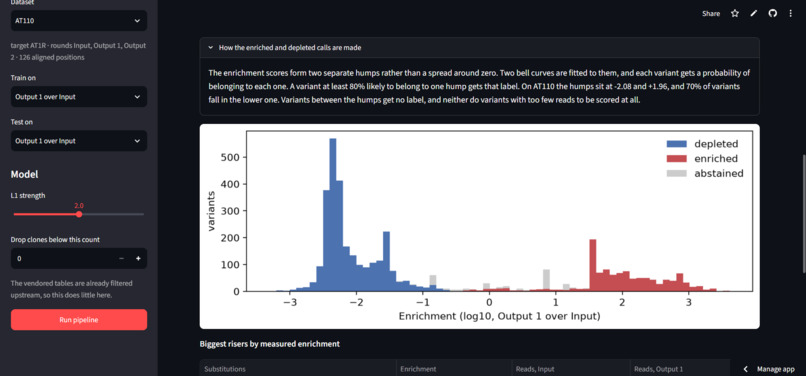Click the target AT1R rounds description text
Screen dimensions: 806x376
pos(78,51)
